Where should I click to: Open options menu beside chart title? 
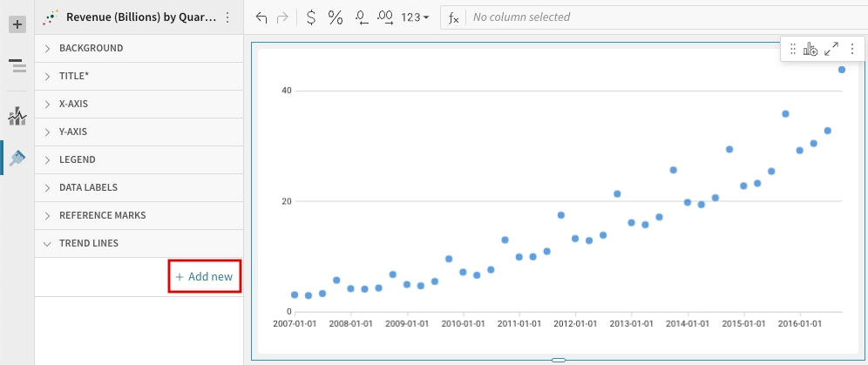click(x=227, y=17)
